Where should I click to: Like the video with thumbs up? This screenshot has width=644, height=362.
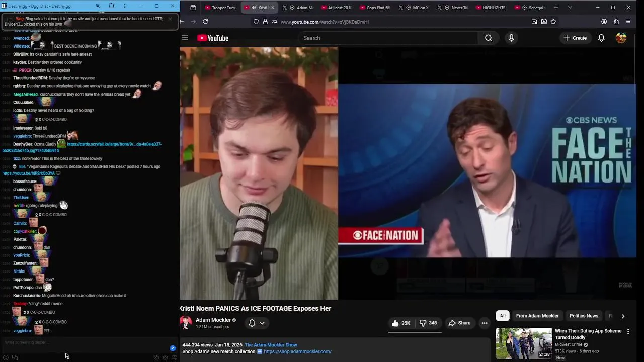401,323
